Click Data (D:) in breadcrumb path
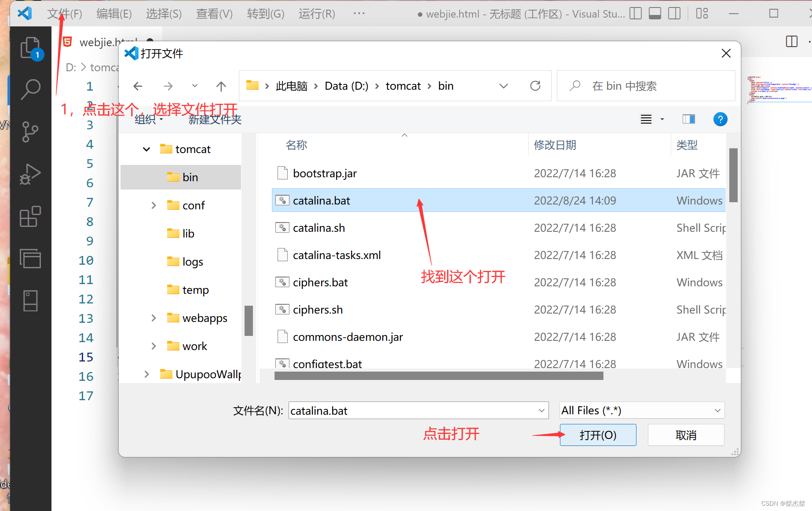Viewport: 812px width, 511px height. (x=347, y=86)
